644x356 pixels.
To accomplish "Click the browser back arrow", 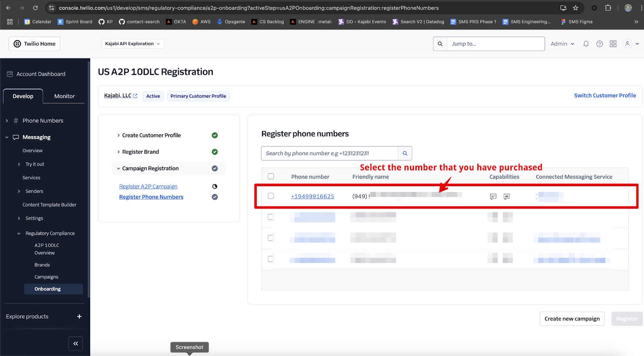I will point(8,8).
